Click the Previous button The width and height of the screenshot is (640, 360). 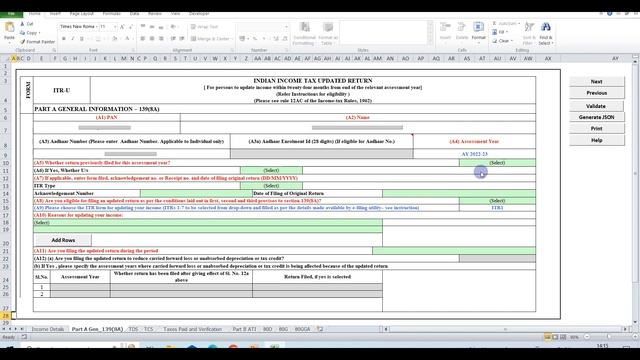(x=596, y=93)
